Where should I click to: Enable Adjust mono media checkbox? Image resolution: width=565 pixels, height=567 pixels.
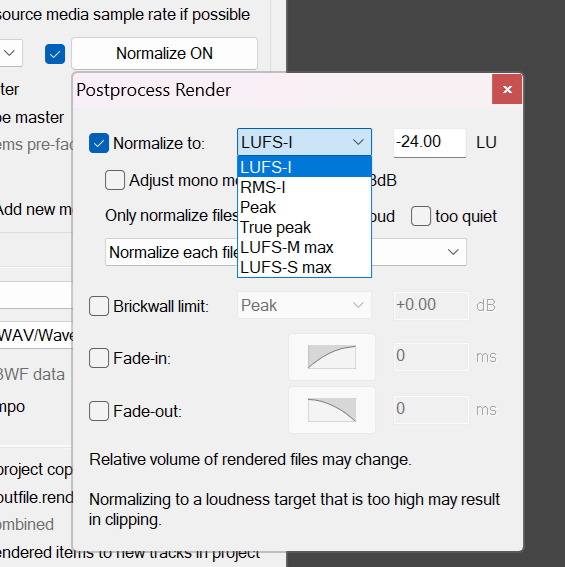[115, 180]
